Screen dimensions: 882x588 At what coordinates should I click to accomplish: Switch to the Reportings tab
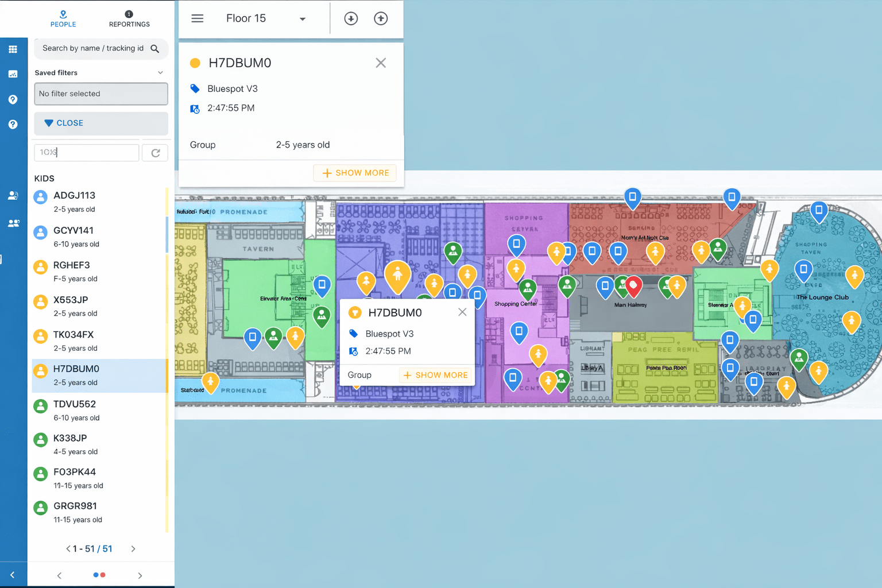[129, 18]
